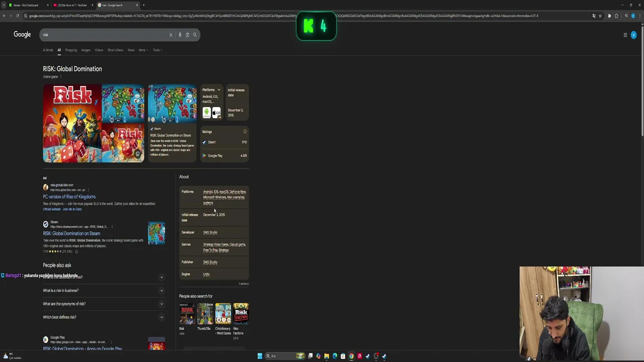644x362 pixels.
Task: Clear the search box with the X
Action: pyautogui.click(x=171, y=35)
